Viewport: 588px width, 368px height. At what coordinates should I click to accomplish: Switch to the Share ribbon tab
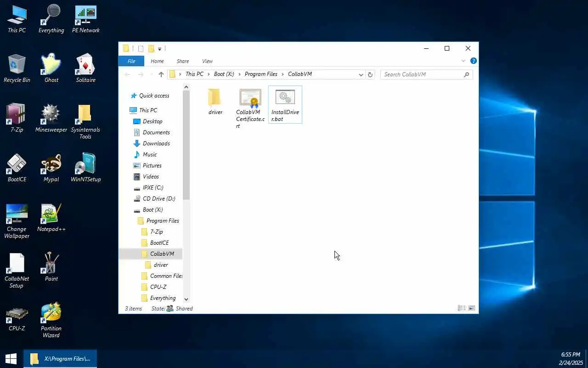tap(183, 61)
